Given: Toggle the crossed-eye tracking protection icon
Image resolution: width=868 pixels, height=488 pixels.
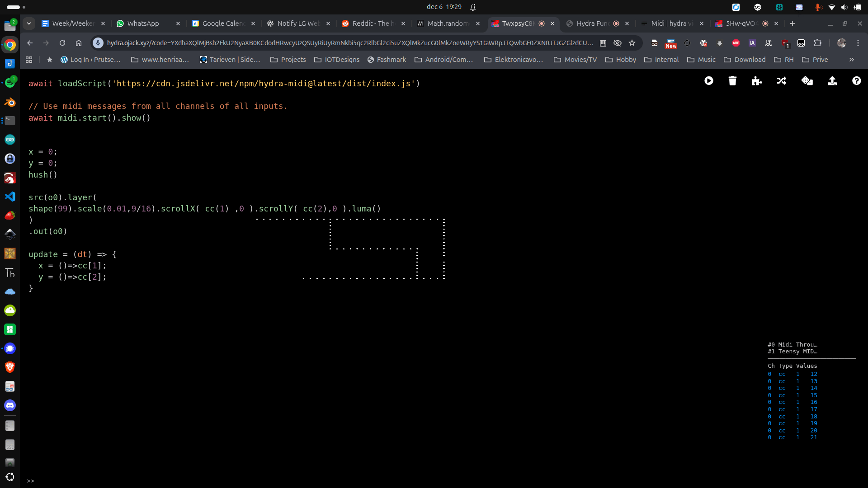Looking at the screenshot, I should [618, 43].
